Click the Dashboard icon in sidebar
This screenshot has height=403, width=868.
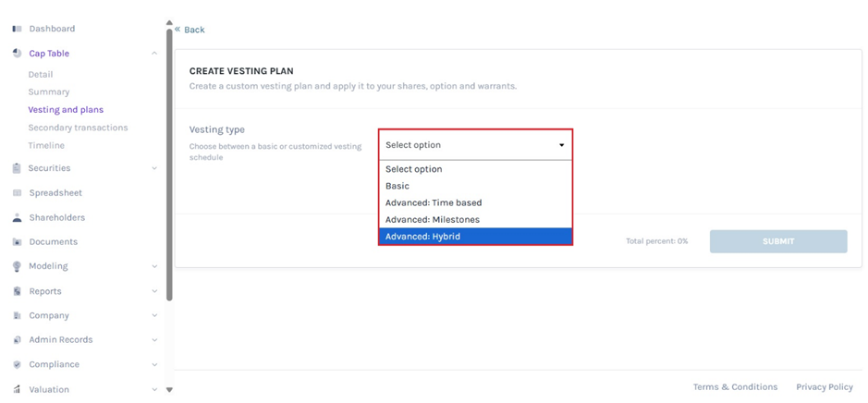pyautogui.click(x=17, y=29)
